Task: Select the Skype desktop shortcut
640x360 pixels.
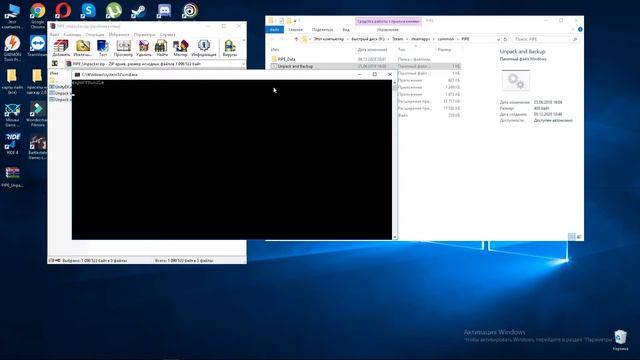Action: [88, 11]
